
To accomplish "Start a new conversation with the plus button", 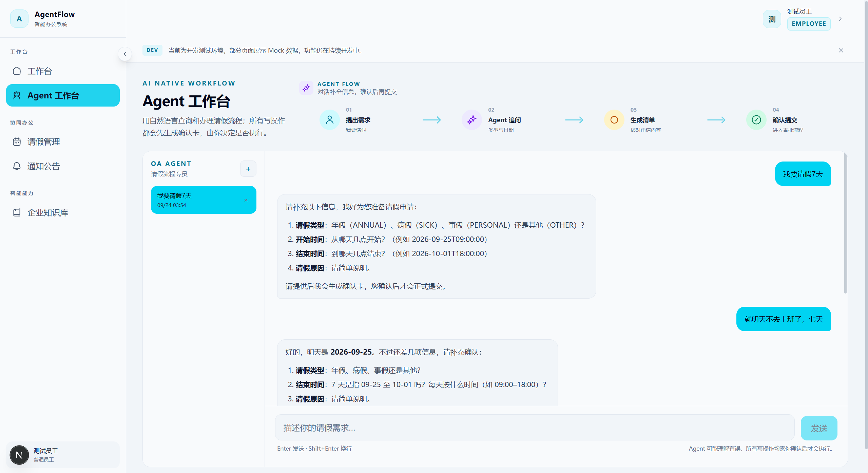I will (248, 169).
